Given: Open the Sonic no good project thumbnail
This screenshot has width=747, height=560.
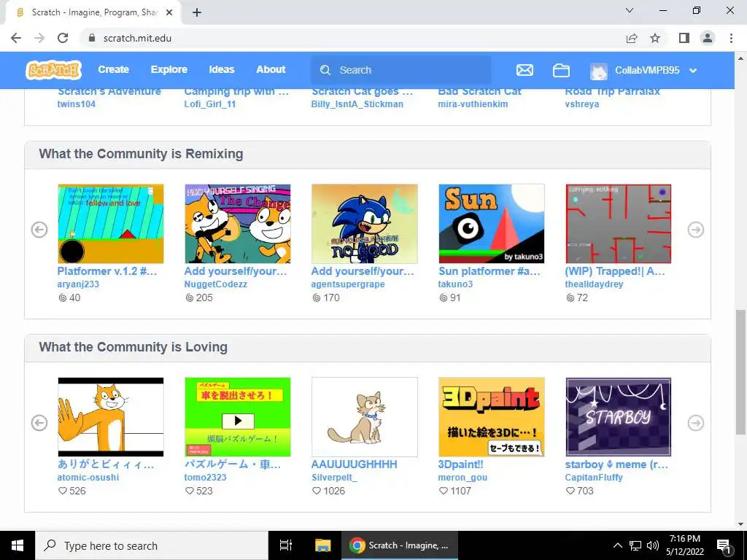Looking at the screenshot, I should [x=365, y=224].
